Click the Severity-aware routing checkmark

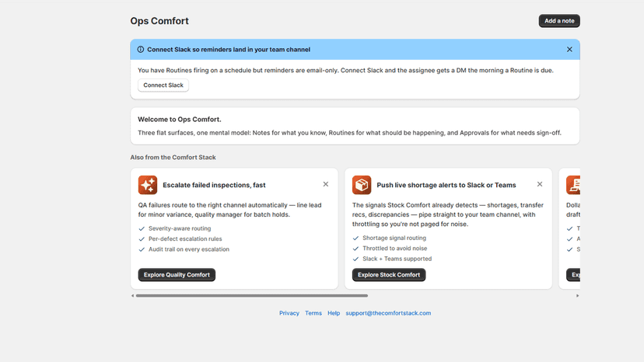coord(142,228)
